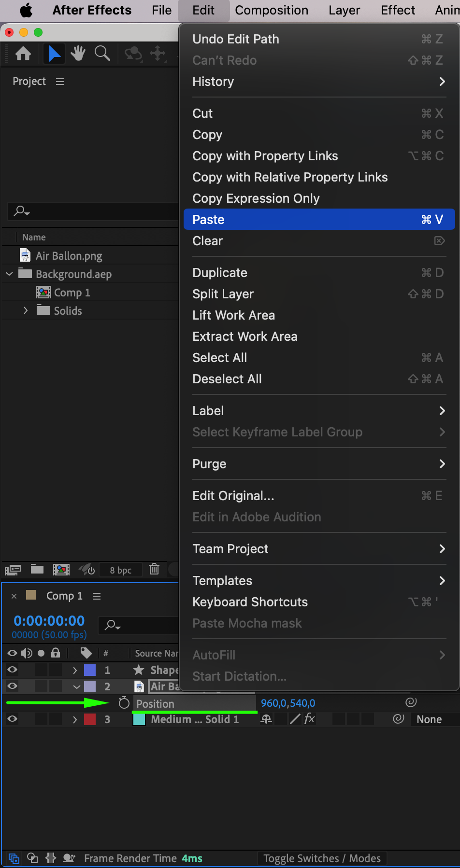Click the Position value 540,0
Image resolution: width=460 pixels, height=868 pixels.
pos(302,703)
